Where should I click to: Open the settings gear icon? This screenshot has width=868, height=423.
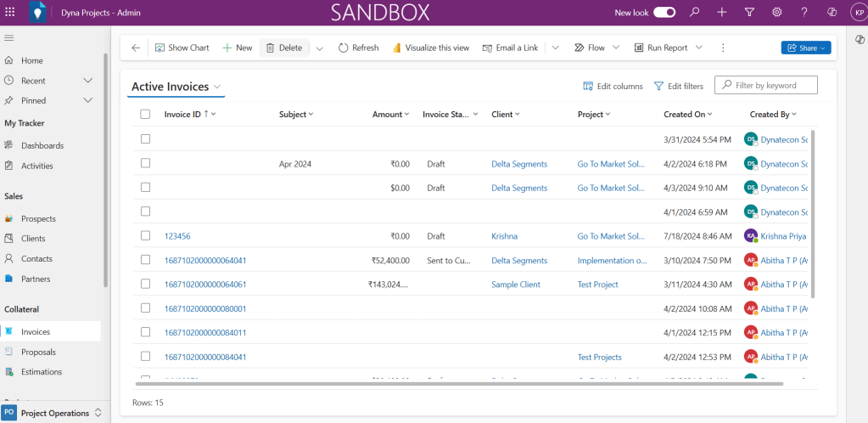tap(776, 12)
